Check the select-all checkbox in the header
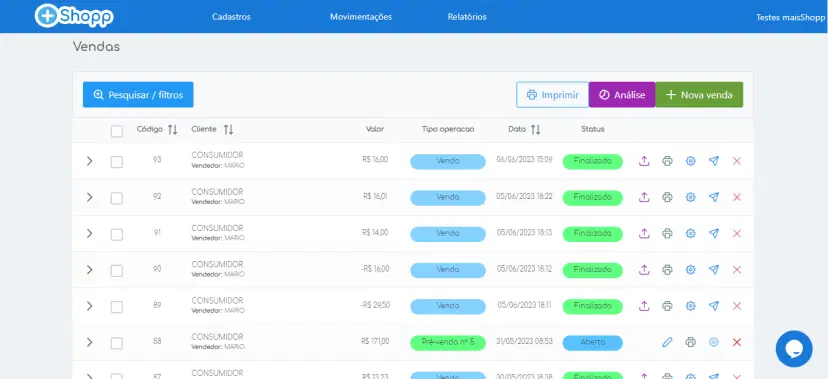This screenshot has height=379, width=828. click(117, 131)
